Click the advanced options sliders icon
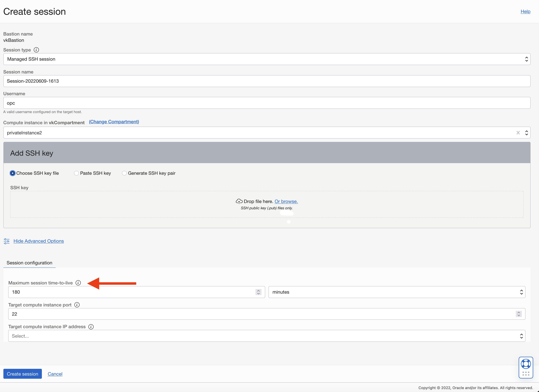The image size is (539, 392). 7,241
